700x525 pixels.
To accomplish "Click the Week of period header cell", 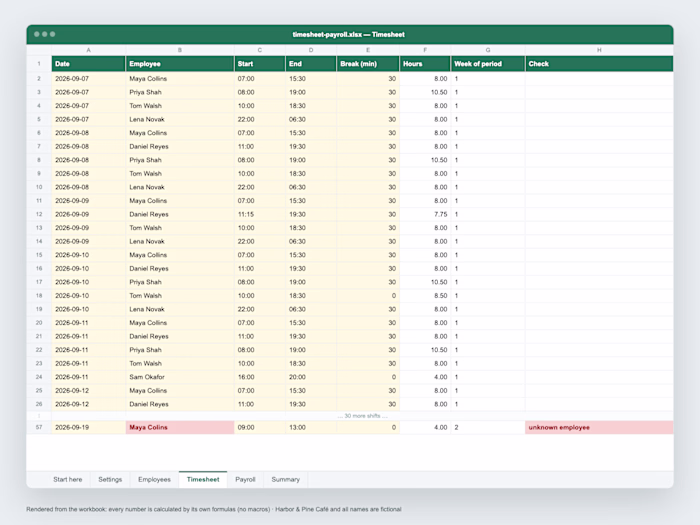I will (488, 64).
